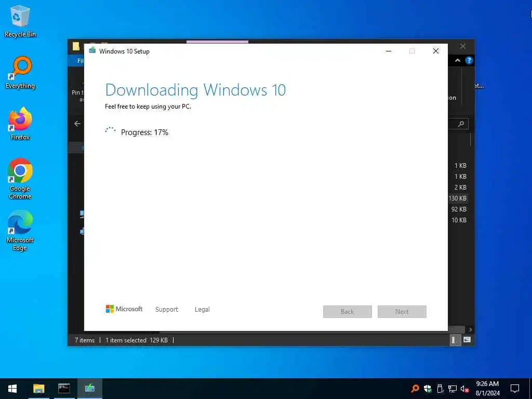This screenshot has width=532, height=399.
Task: Open the Firefox desktop shortcut
Action: click(x=20, y=124)
